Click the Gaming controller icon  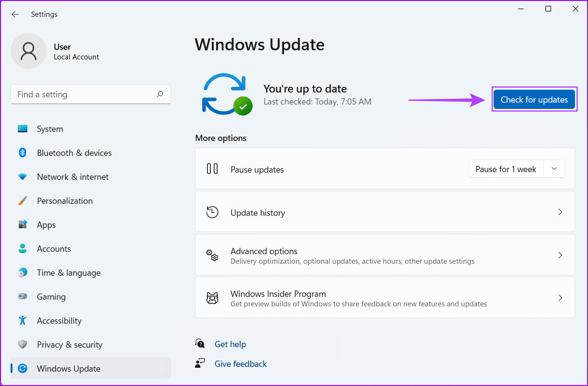(23, 296)
